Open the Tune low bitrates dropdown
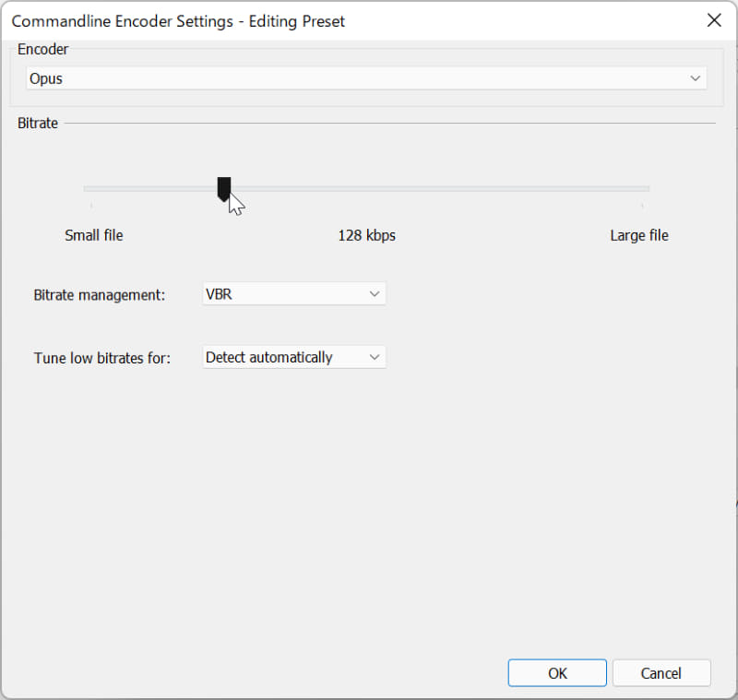 pos(286,357)
